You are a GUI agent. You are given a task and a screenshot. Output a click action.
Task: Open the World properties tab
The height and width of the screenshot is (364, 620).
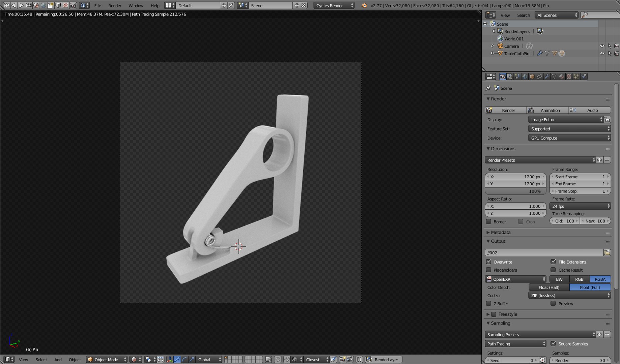[x=525, y=77]
